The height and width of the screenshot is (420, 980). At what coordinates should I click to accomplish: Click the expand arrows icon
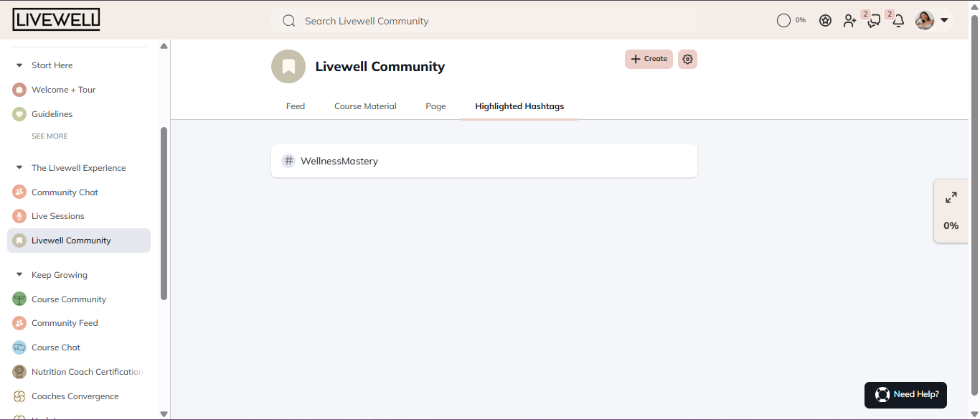pos(951,197)
